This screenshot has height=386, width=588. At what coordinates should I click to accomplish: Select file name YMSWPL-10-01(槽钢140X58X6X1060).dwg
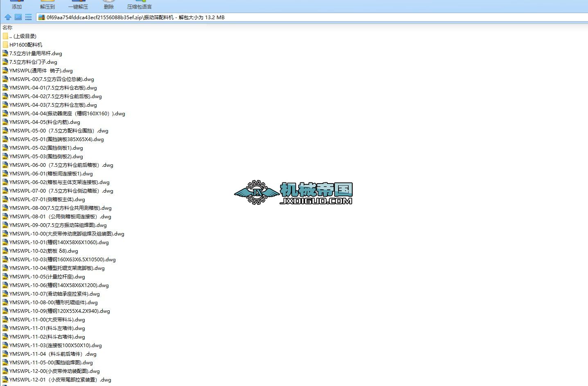59,242
